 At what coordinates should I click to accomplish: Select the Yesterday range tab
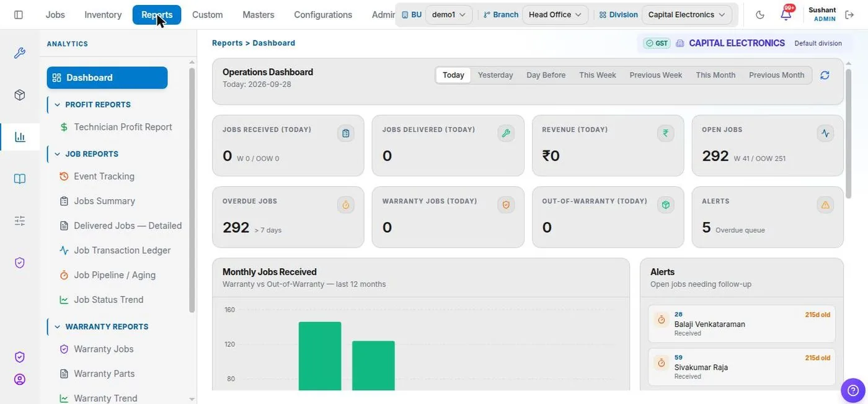495,75
